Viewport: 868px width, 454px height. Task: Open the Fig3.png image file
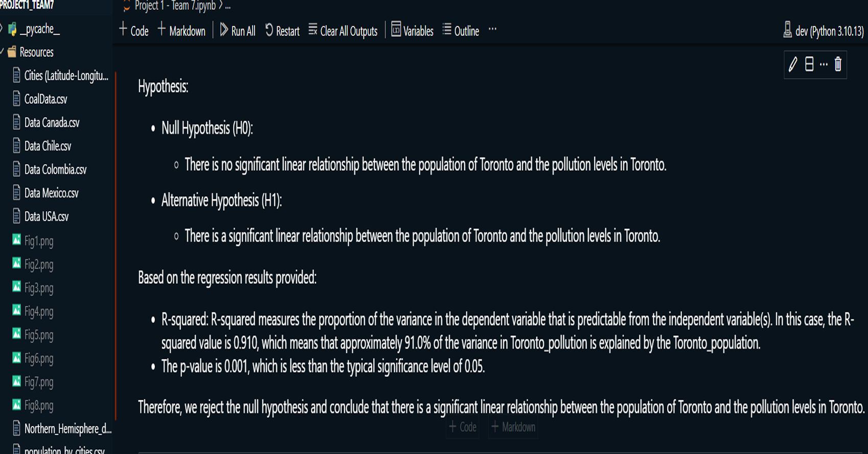click(38, 288)
